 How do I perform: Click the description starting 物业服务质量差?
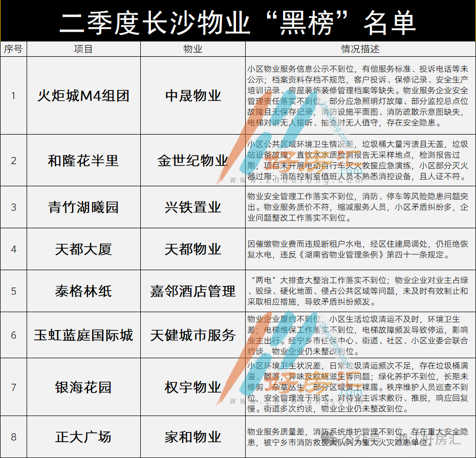pyautogui.click(x=358, y=437)
